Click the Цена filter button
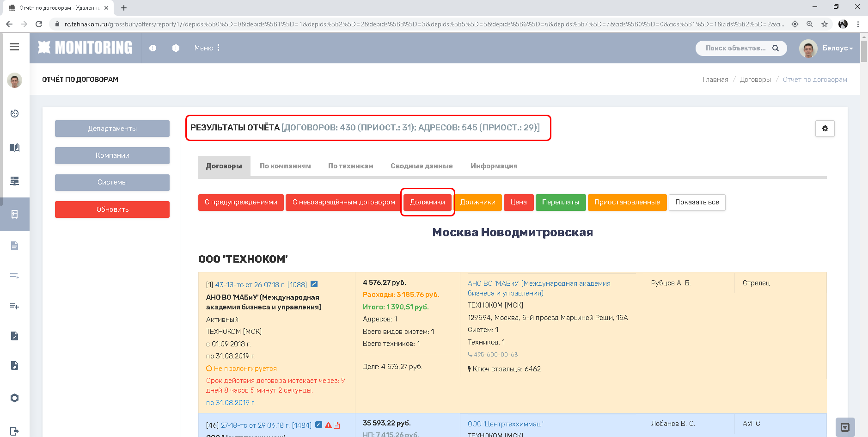 tap(519, 202)
